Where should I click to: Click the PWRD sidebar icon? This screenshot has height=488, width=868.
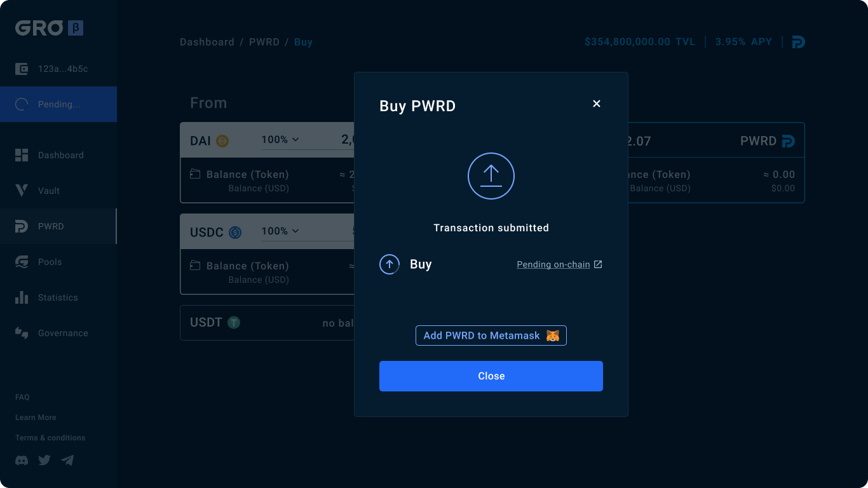pos(22,226)
